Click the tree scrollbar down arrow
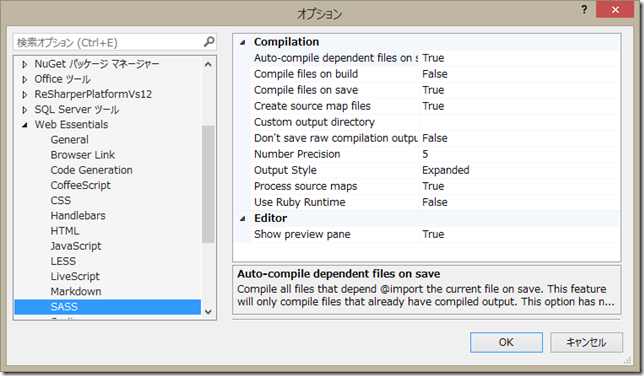The width and height of the screenshot is (644, 376). pyautogui.click(x=208, y=312)
